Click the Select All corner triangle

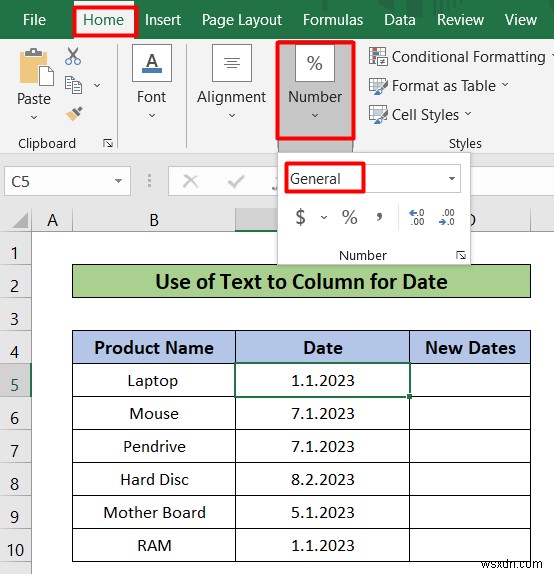pos(19,220)
